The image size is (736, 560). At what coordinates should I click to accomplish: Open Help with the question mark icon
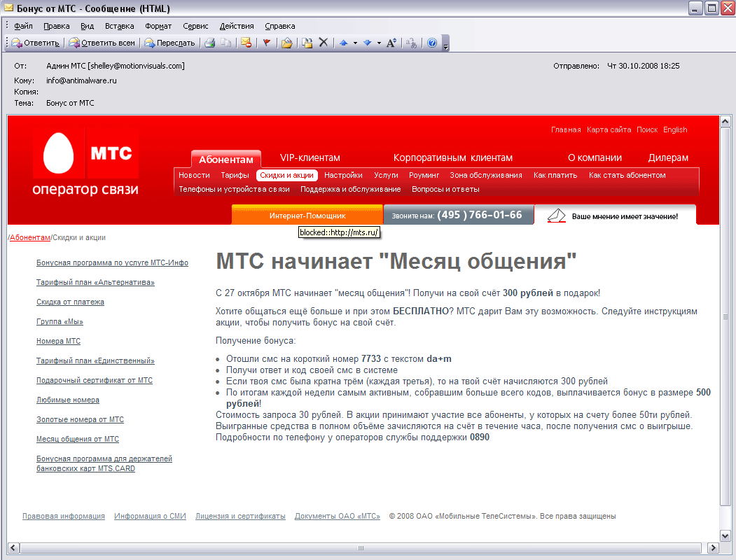point(432,43)
